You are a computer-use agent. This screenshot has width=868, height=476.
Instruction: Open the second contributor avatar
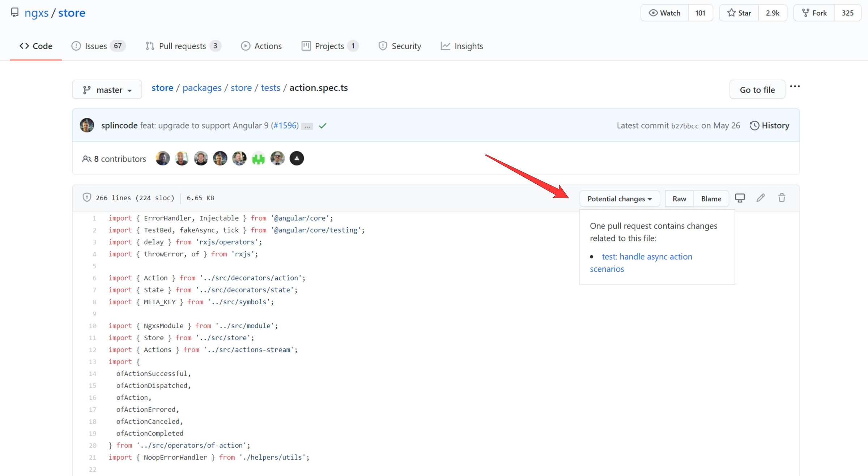click(182, 158)
